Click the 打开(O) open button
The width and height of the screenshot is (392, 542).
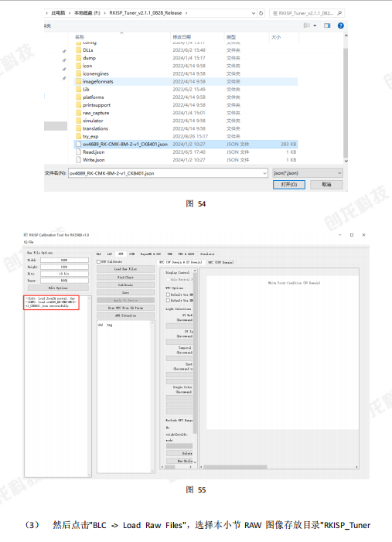(x=289, y=185)
